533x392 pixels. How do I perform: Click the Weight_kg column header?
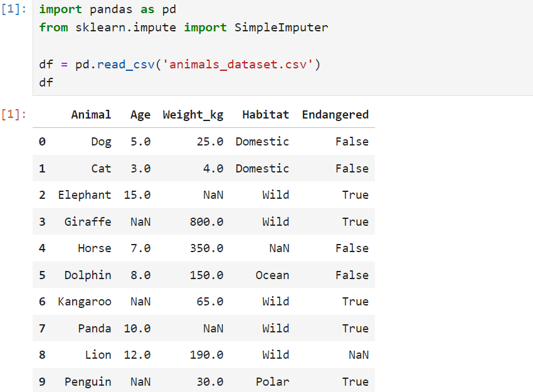pyautogui.click(x=193, y=115)
